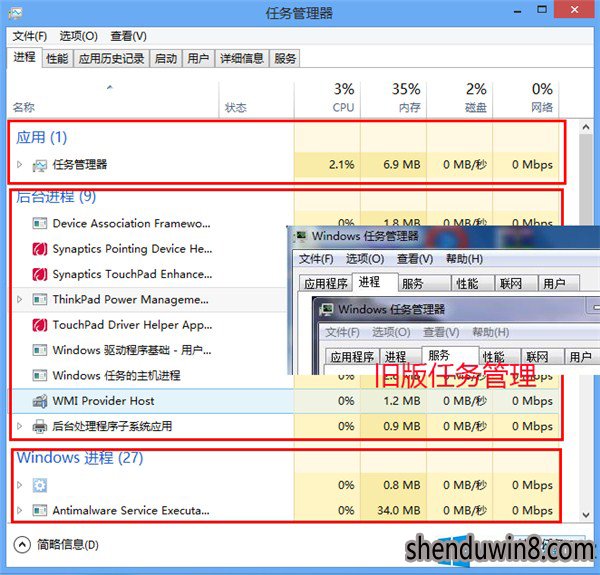Click 简略信息(D) to show fewer details
This screenshot has height=575, width=600.
click(68, 544)
